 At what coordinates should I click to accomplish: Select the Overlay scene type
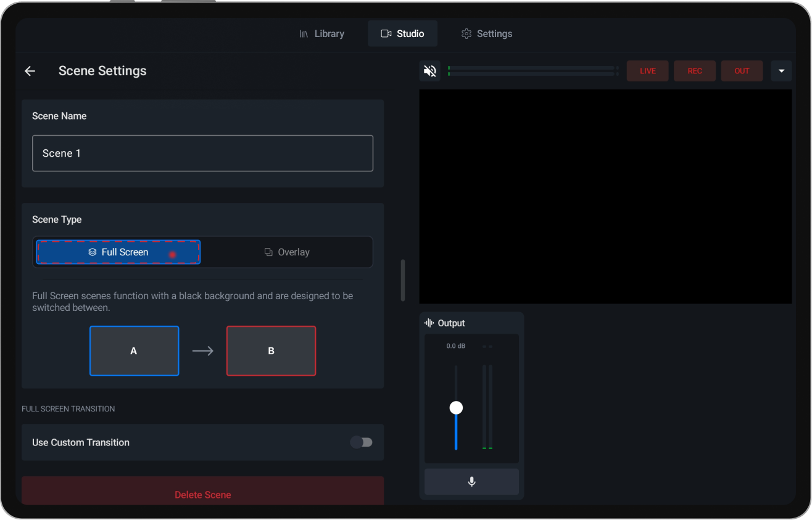pos(287,252)
